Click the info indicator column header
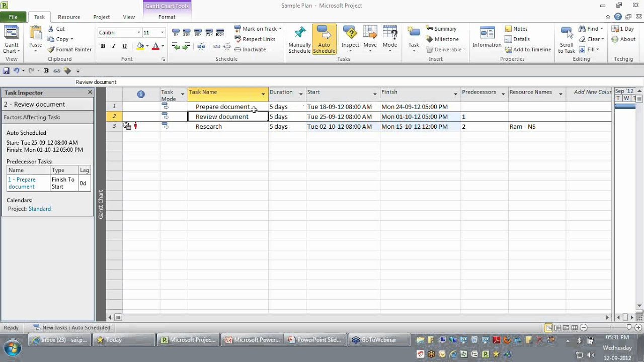 pos(141,94)
